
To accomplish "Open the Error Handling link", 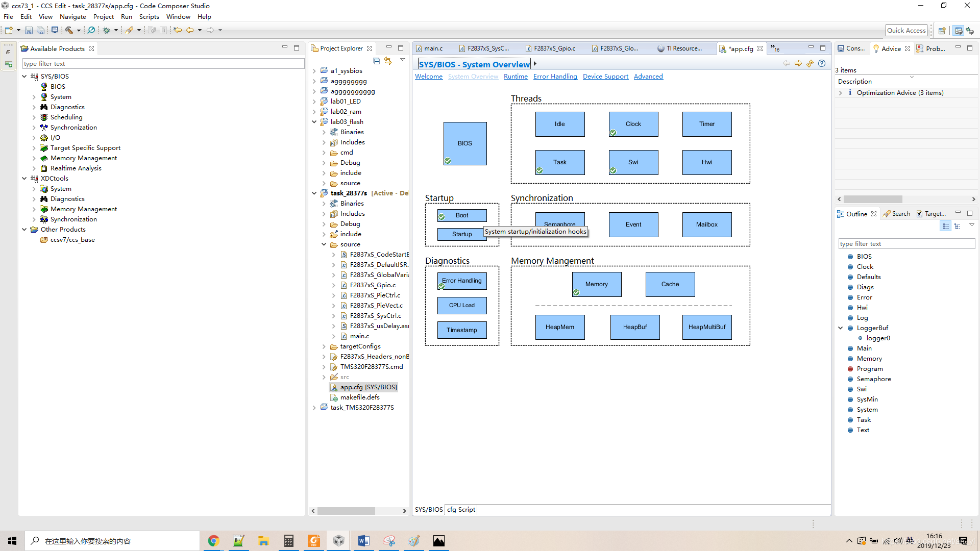I will (x=555, y=77).
